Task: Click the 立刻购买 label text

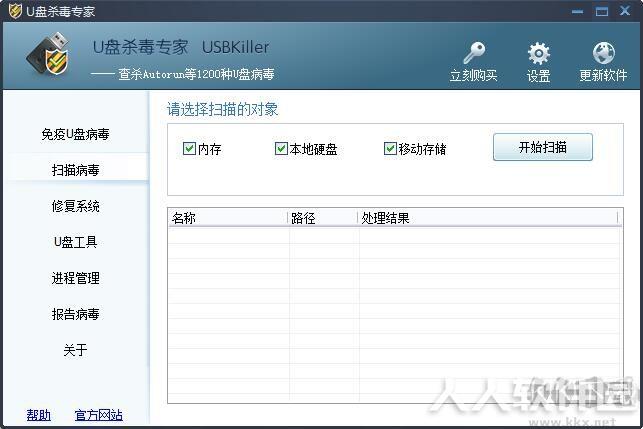Action: point(474,75)
